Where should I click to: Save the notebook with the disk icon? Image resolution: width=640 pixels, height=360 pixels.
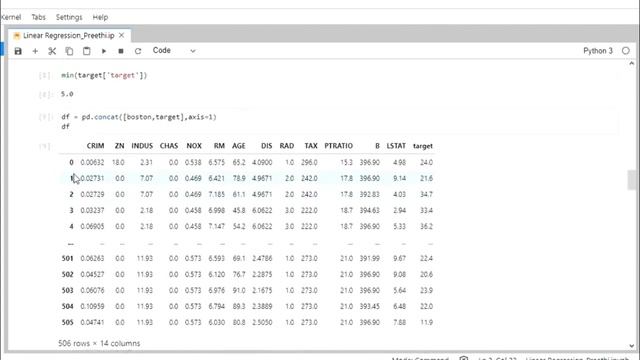(18, 51)
